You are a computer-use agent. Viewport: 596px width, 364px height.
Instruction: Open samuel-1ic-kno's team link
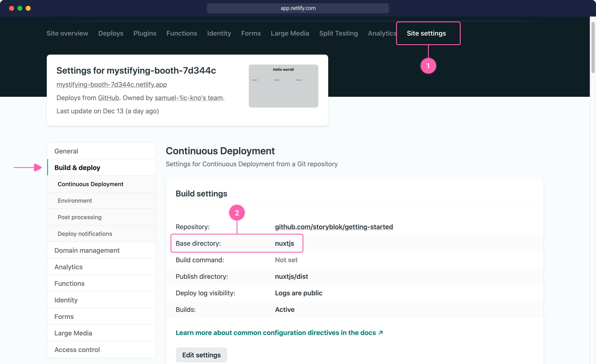[189, 98]
